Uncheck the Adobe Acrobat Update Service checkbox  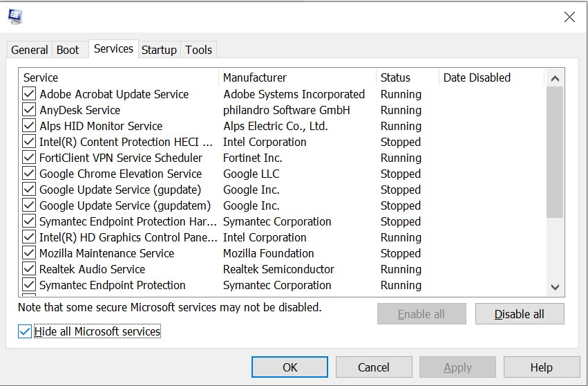pyautogui.click(x=29, y=94)
